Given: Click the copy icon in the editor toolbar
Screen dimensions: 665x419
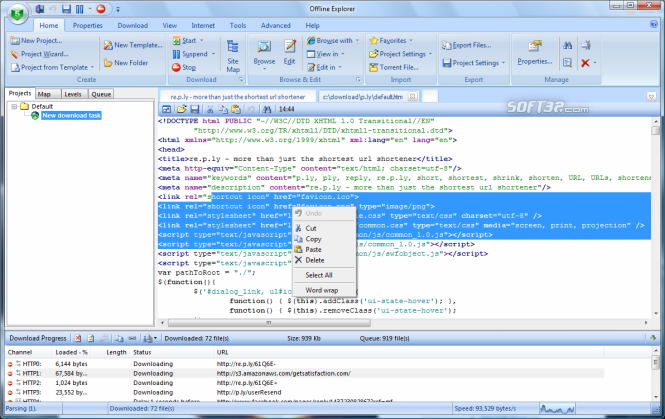Looking at the screenshot, I should pos(223,109).
